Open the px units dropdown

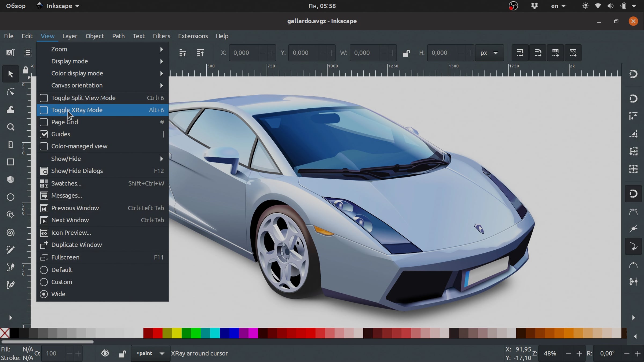pyautogui.click(x=489, y=53)
